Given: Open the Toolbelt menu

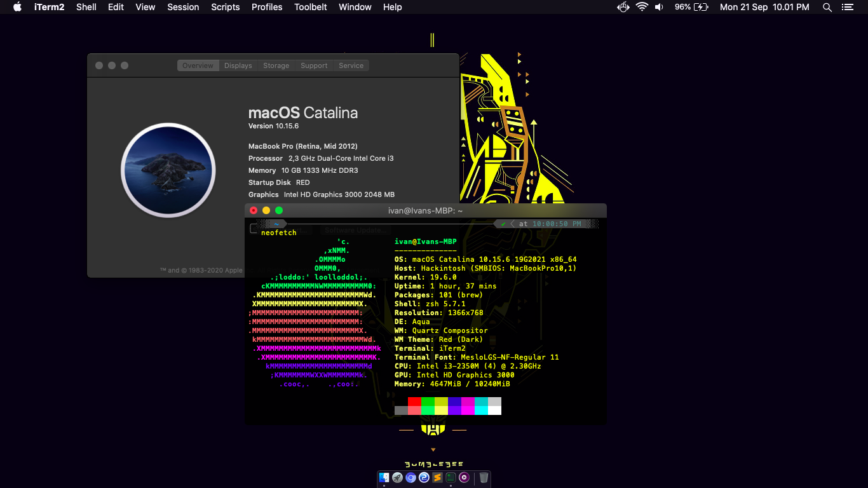Looking at the screenshot, I should pos(311,7).
